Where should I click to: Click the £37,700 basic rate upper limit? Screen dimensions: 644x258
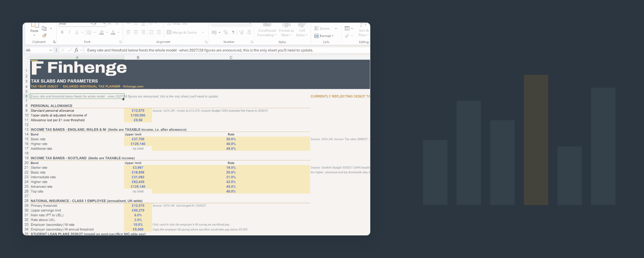[x=138, y=139]
